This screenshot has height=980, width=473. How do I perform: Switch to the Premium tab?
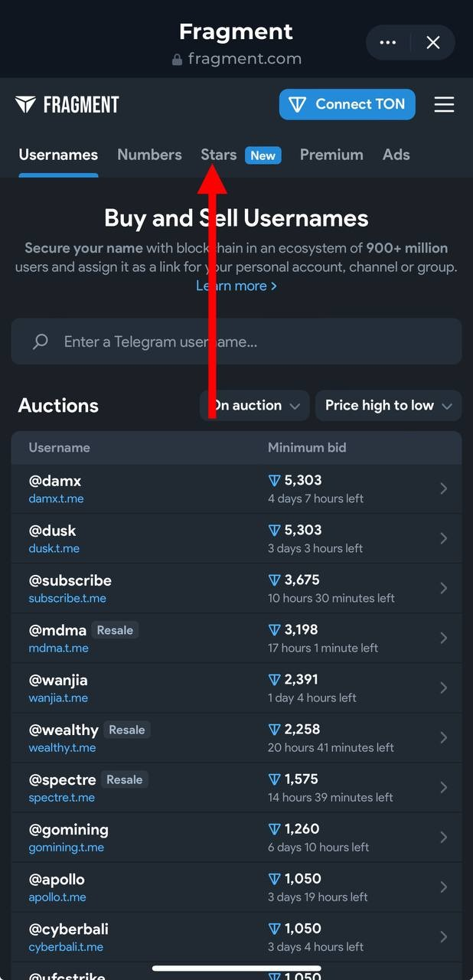click(x=331, y=155)
